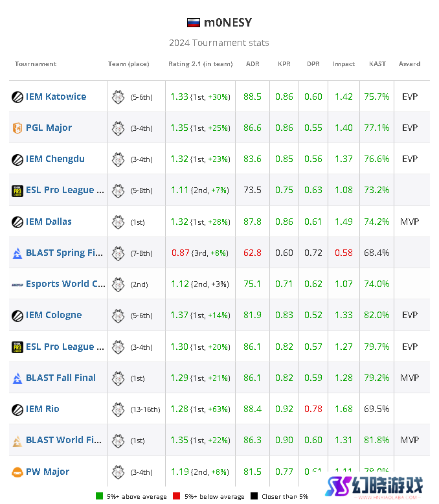Click the Tournament column header

click(36, 63)
